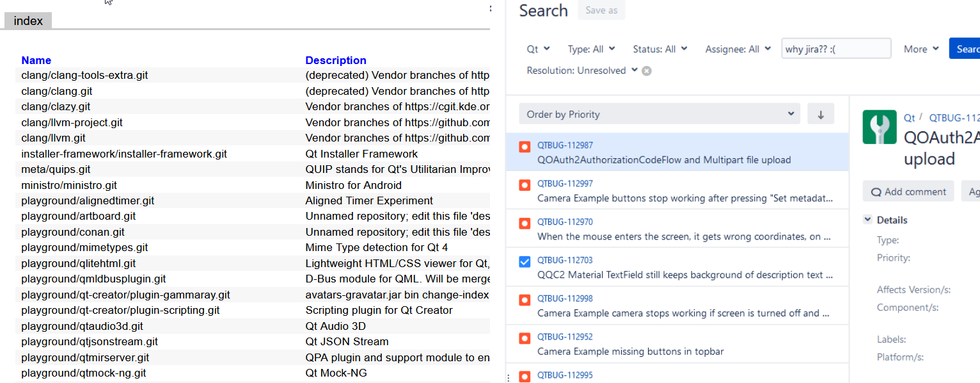This screenshot has height=383, width=980.
Task: Open the Status: All filter dropdown
Action: [660, 49]
